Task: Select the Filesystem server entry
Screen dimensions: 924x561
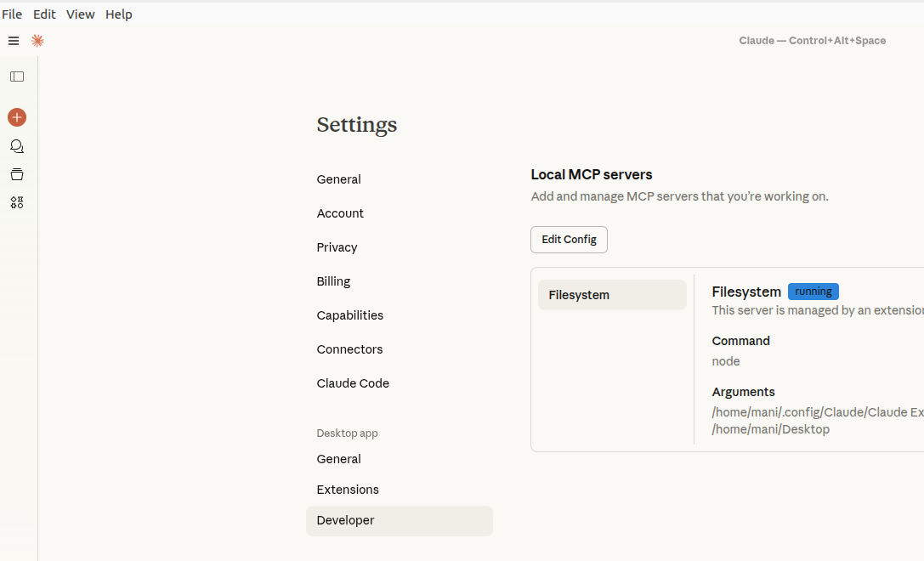Action: coord(612,294)
